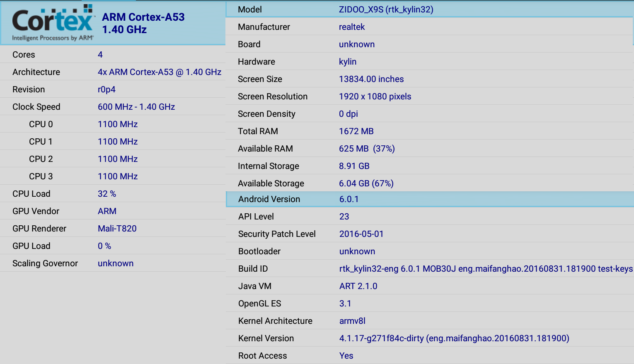Click the Manufacturer label
The height and width of the screenshot is (364, 634).
(x=264, y=27)
